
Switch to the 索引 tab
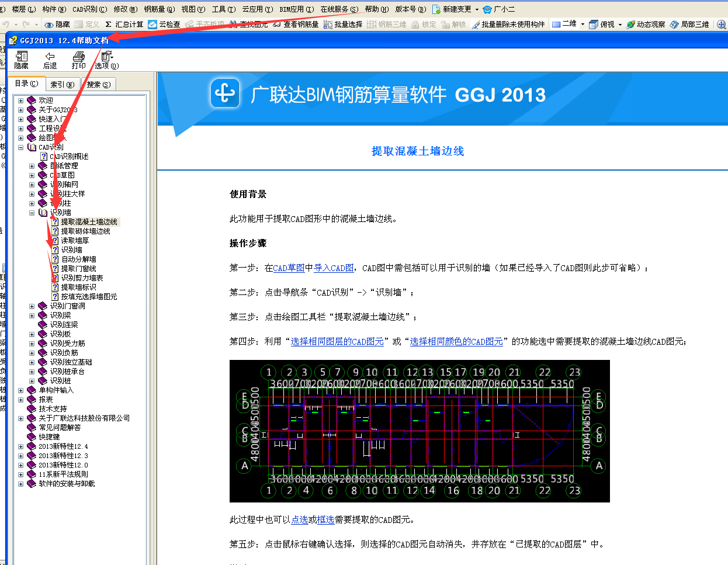tap(61, 84)
